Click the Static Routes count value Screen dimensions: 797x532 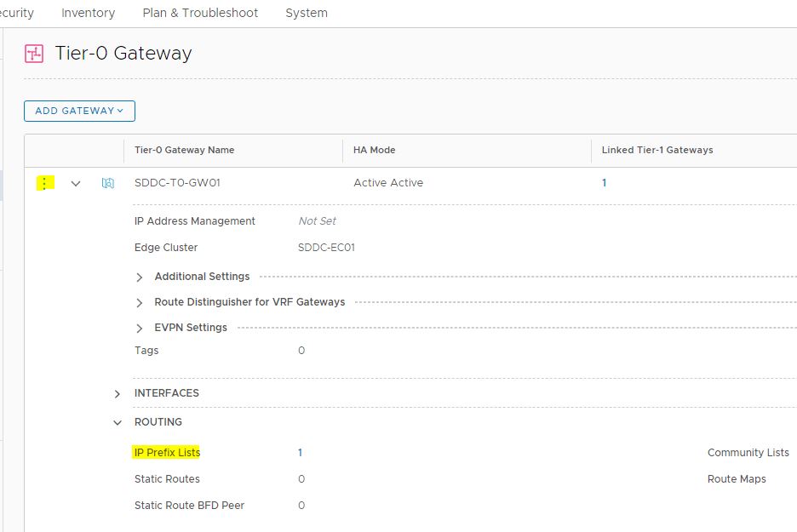[301, 479]
